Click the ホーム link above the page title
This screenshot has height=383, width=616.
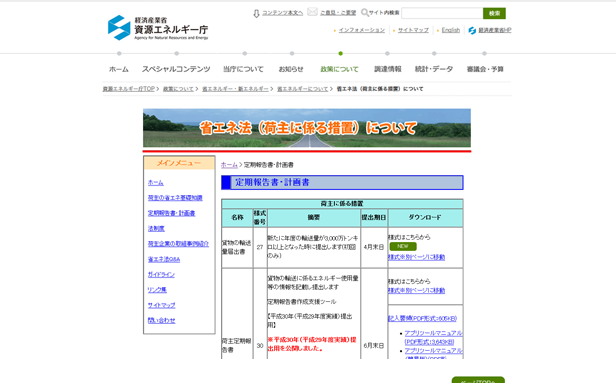pos(229,165)
